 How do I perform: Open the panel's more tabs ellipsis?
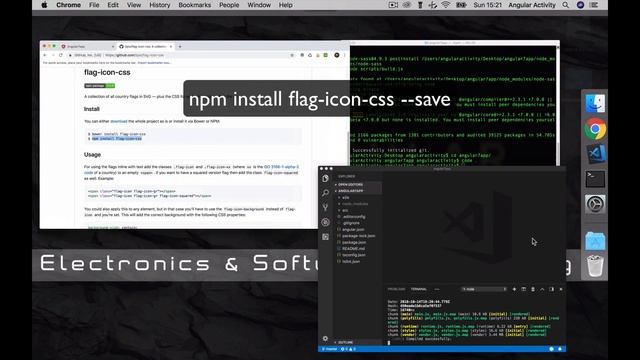(x=437, y=289)
